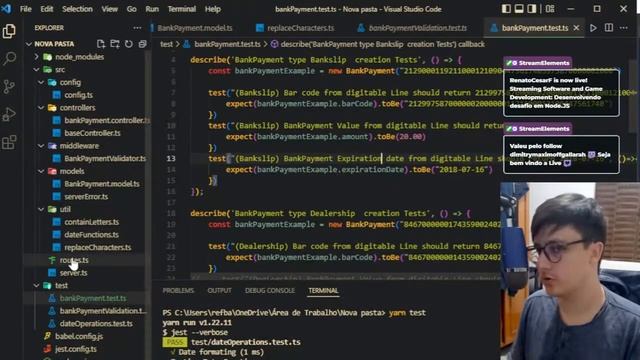Collapse the config folder

click(41, 82)
